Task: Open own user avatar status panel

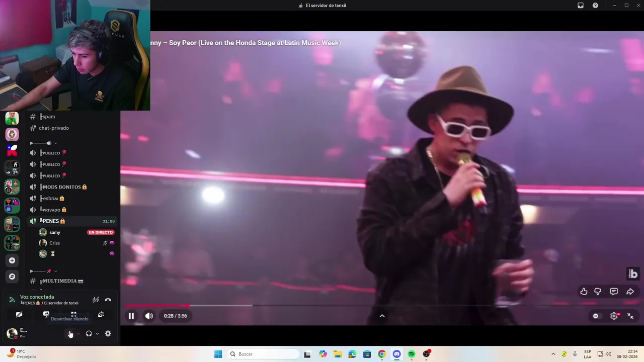Action: [x=12, y=333]
